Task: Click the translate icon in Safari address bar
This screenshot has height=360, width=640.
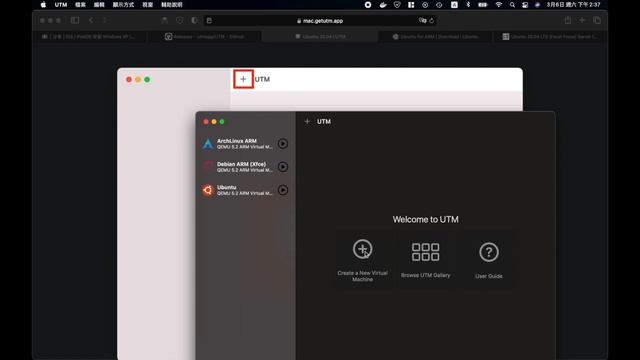Action: [x=422, y=20]
